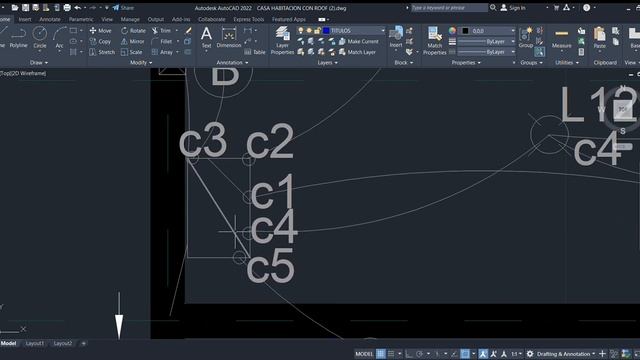The width and height of the screenshot is (640, 360).
Task: Activate the Scale tool
Action: [132, 52]
